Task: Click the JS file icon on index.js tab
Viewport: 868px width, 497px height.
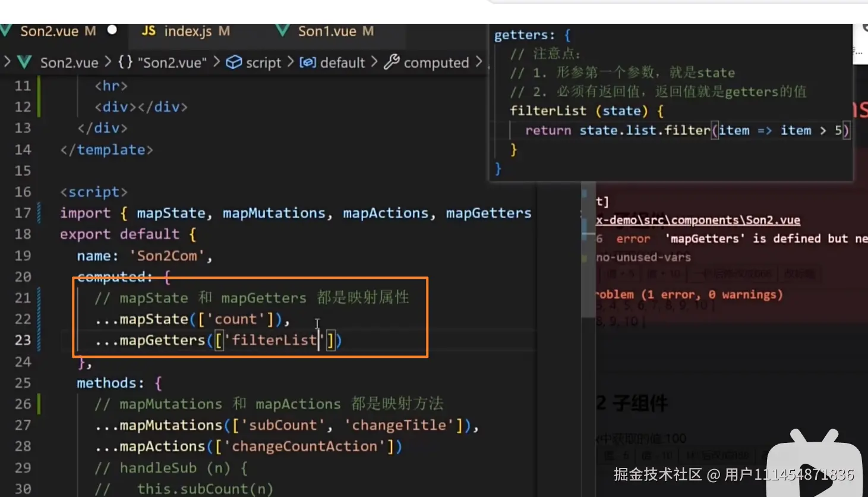Action: [x=149, y=30]
